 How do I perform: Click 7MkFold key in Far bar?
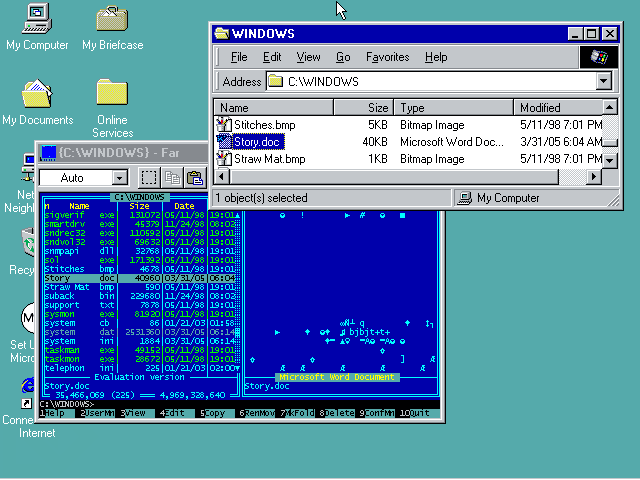296,413
